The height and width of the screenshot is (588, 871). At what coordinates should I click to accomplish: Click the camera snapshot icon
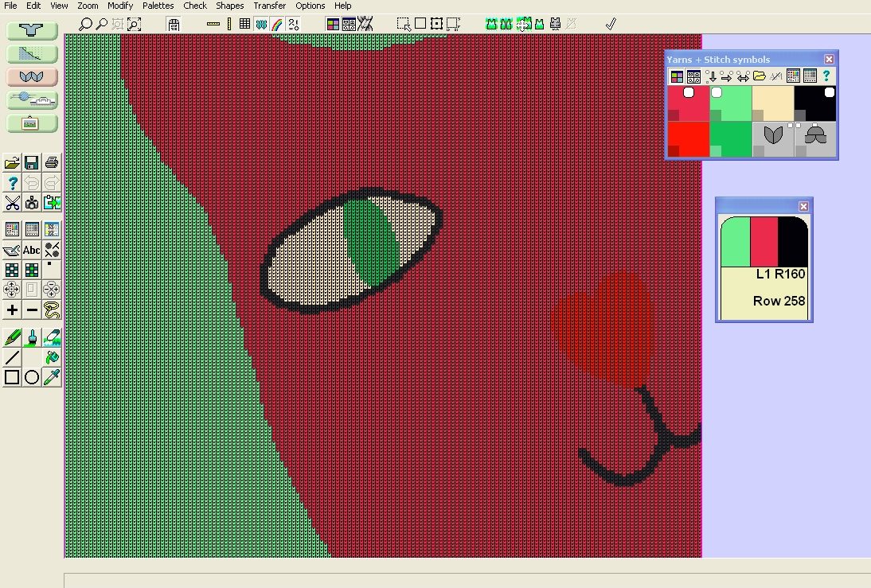[32, 203]
